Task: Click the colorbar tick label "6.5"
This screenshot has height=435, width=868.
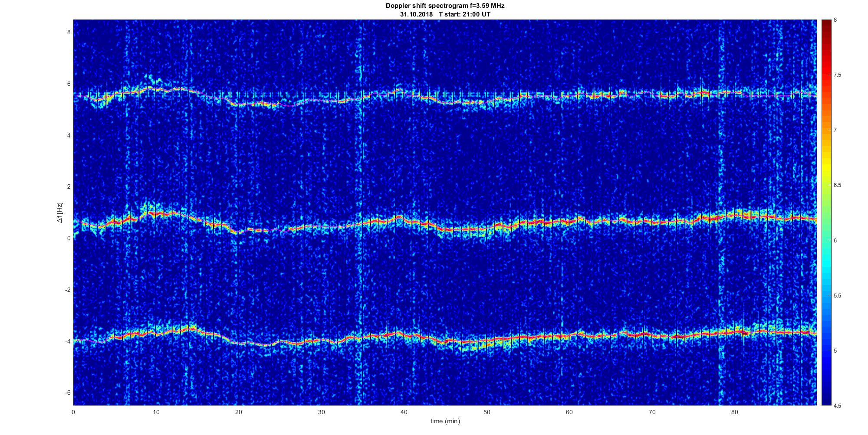Action: [x=837, y=185]
